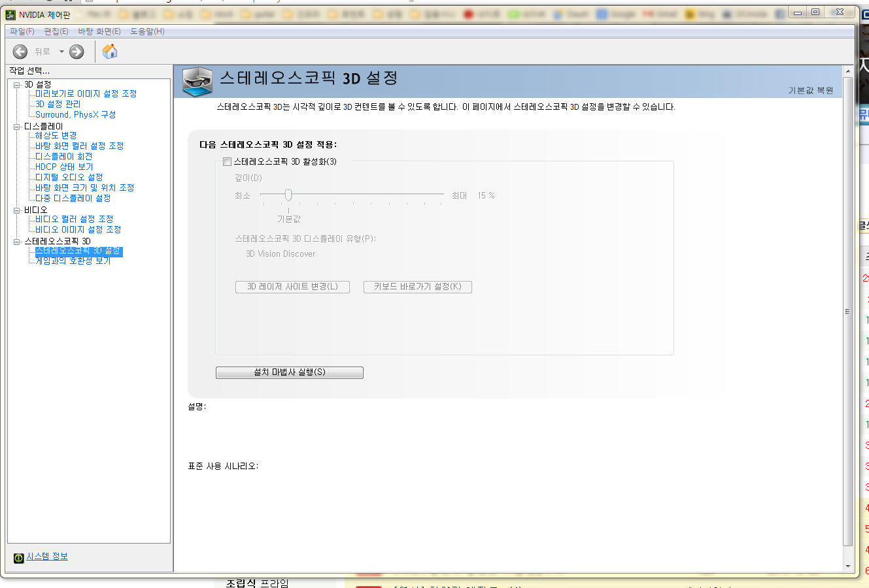Image resolution: width=869 pixels, height=588 pixels.
Task: Click the 디스플레이 category label in the tree
Action: tap(44, 126)
